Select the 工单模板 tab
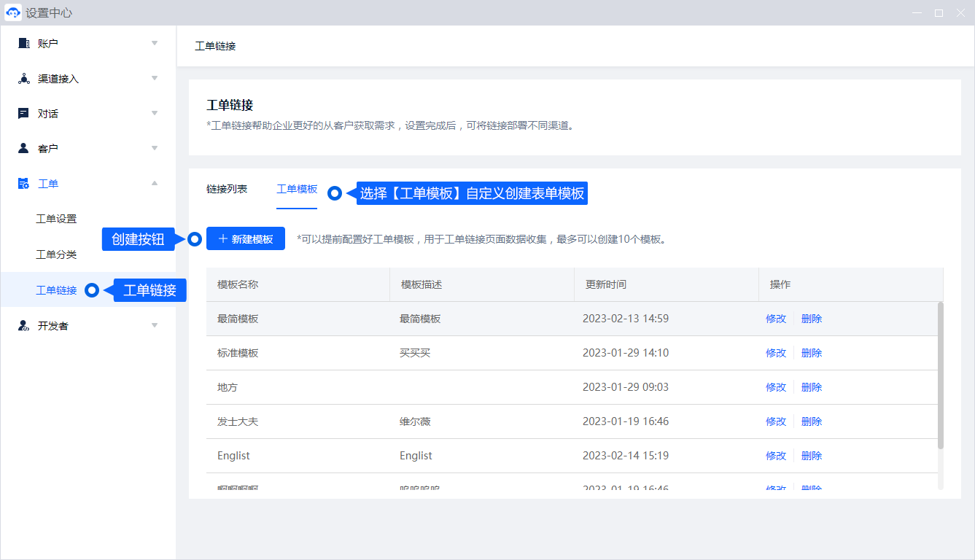The width and height of the screenshot is (975, 560). tap(297, 190)
